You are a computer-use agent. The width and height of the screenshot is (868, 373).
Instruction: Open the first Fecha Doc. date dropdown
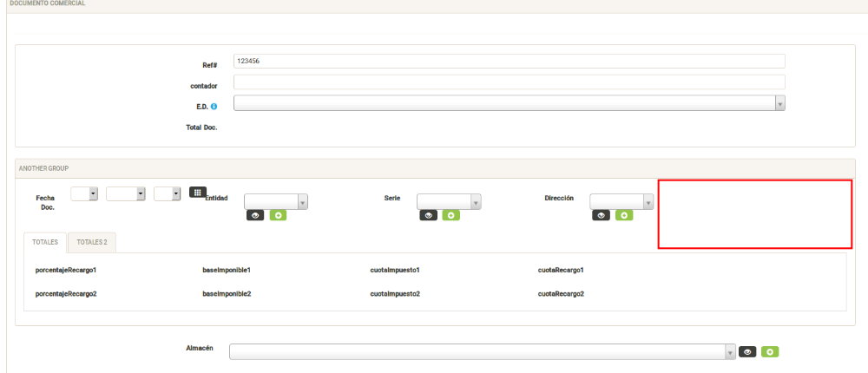(85, 193)
